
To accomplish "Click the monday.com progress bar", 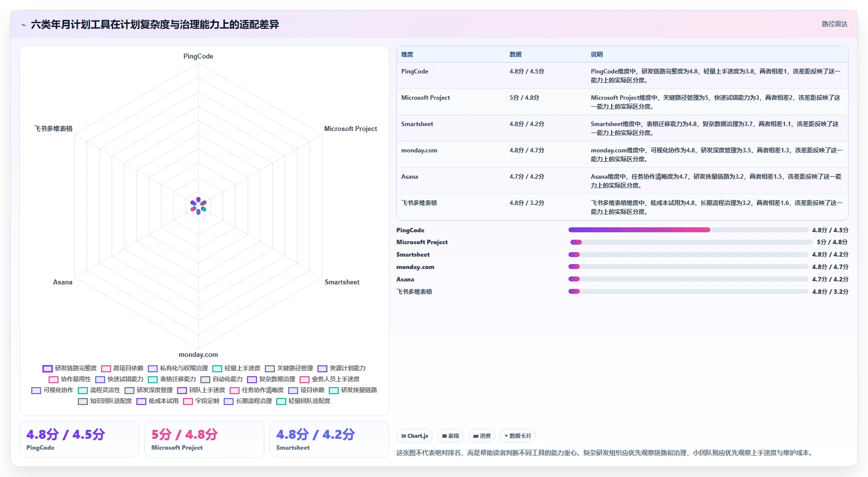I will tap(688, 267).
